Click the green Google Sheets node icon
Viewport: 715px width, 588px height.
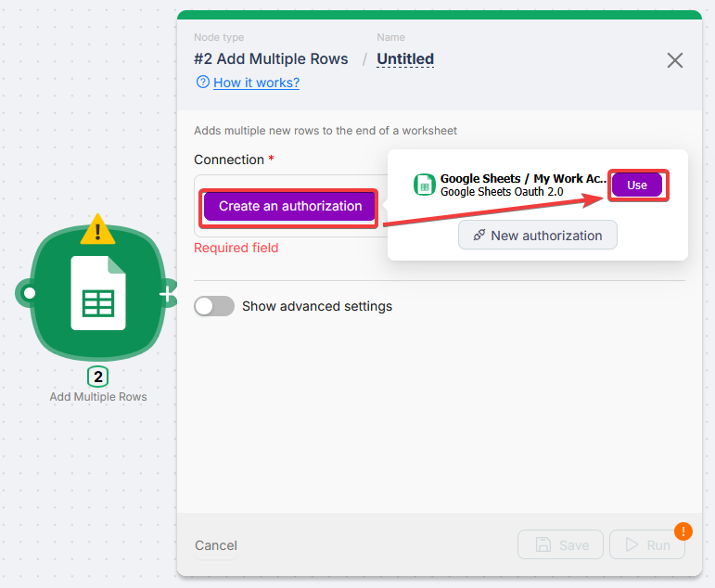coord(97,293)
